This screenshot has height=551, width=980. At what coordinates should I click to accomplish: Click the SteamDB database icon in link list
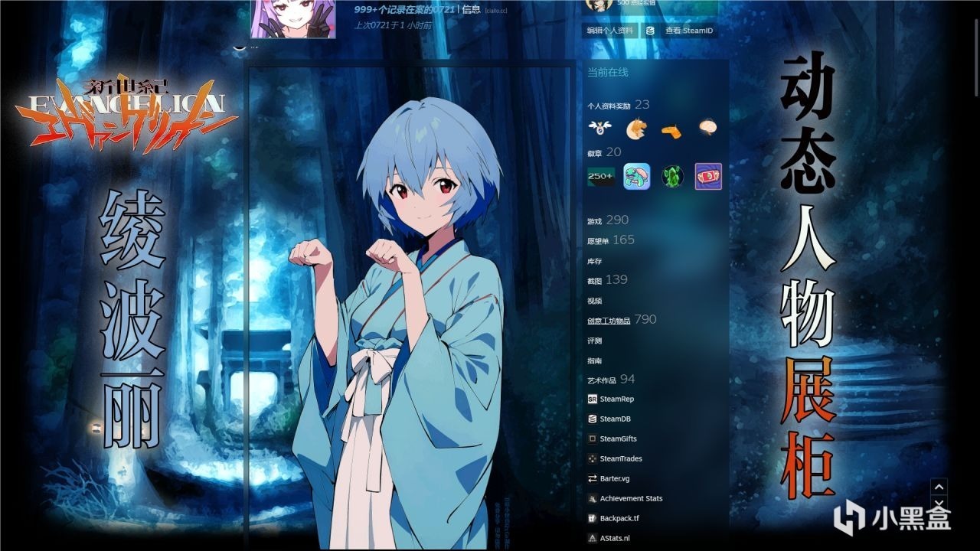pyautogui.click(x=593, y=419)
